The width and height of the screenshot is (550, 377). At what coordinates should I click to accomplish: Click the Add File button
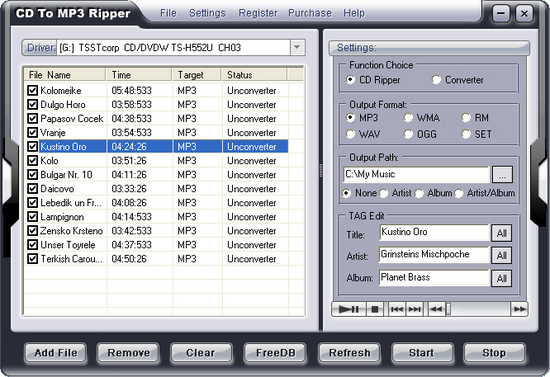pos(55,353)
